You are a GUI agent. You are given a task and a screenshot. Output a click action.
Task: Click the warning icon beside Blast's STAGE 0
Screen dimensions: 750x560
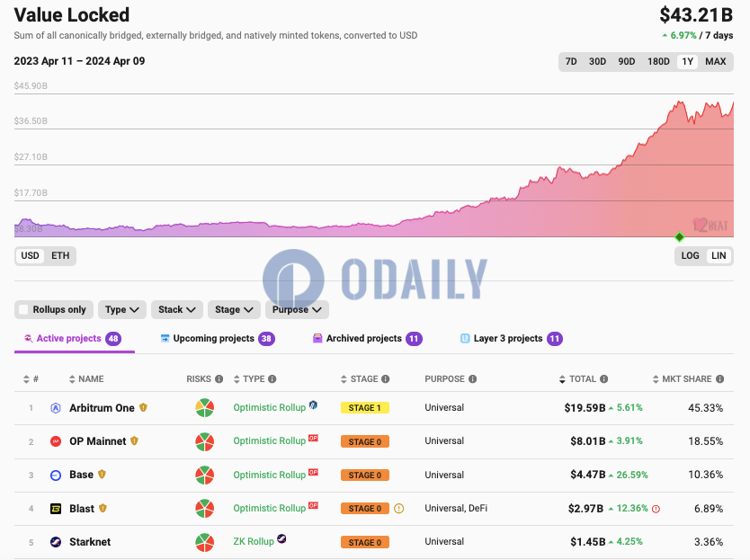tap(399, 509)
